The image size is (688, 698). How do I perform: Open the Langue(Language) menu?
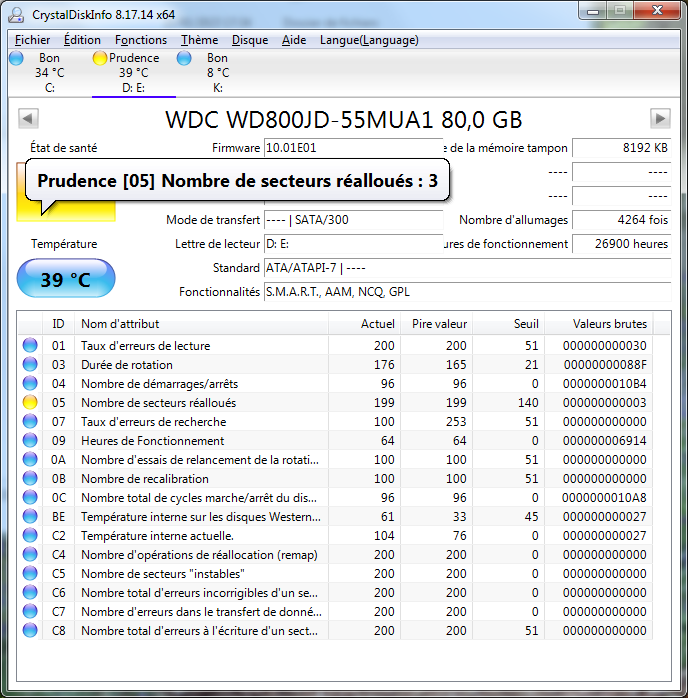coord(369,40)
